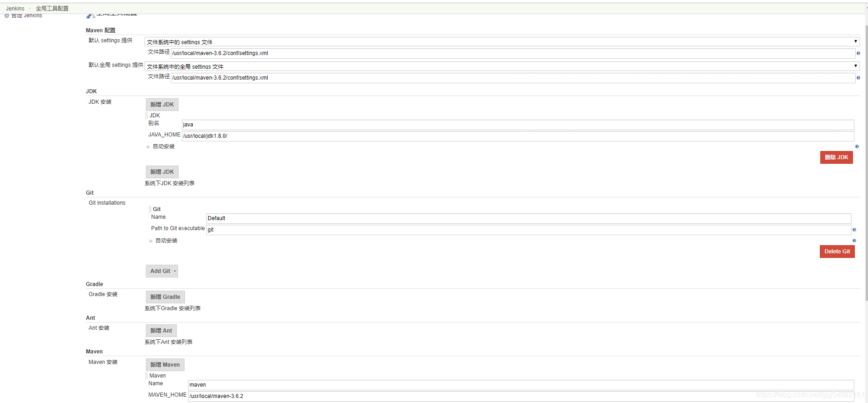
Task: Go to Jenkins breadcrumb home
Action: click(x=15, y=9)
